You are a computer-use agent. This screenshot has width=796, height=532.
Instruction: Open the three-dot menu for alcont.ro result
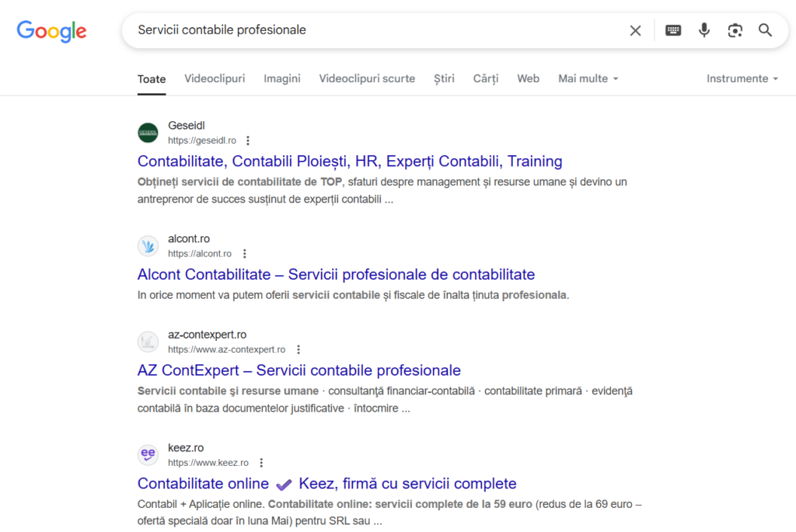point(245,253)
